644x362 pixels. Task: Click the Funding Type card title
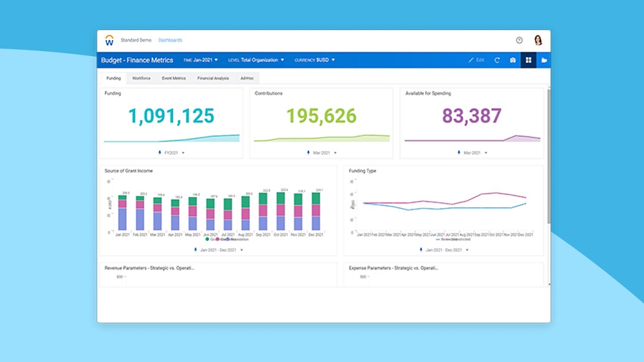click(363, 171)
